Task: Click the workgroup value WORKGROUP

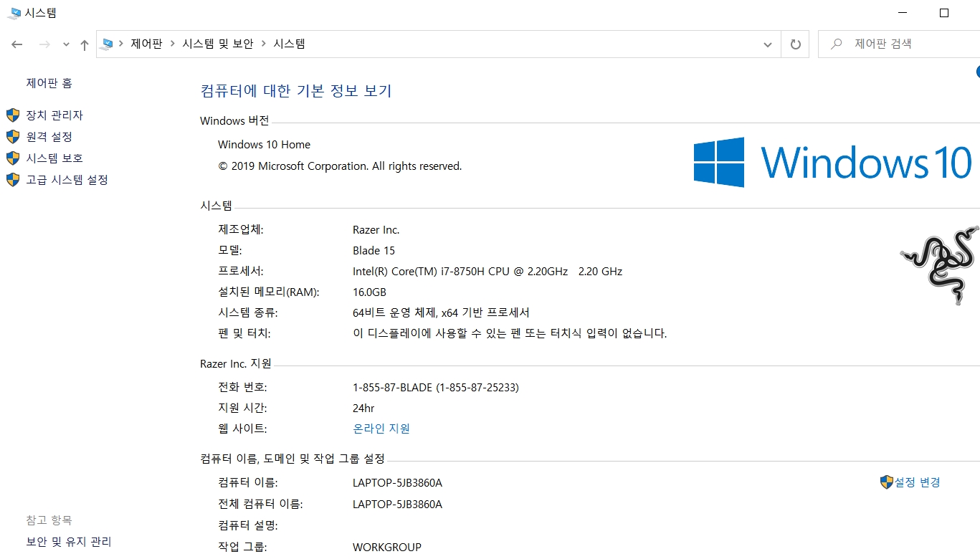Action: (387, 548)
